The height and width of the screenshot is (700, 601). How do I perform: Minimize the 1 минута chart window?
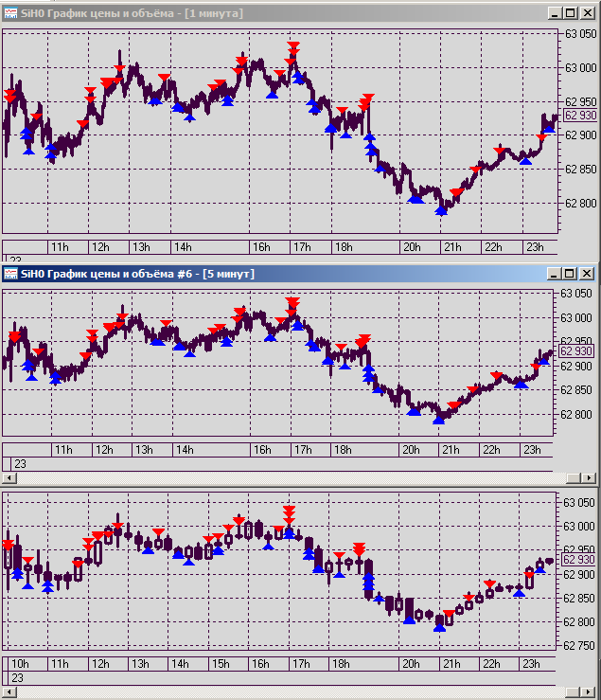[555, 13]
